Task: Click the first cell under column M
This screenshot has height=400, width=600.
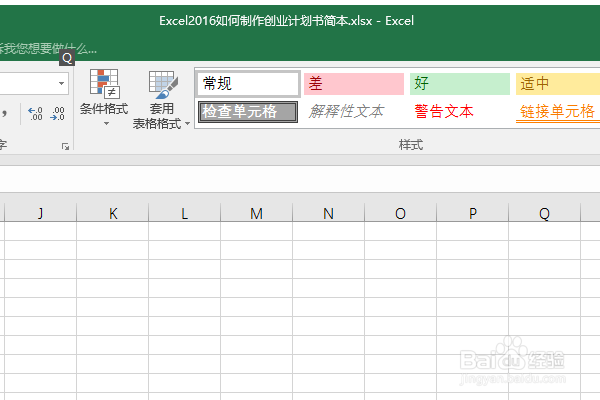Action: (x=256, y=231)
